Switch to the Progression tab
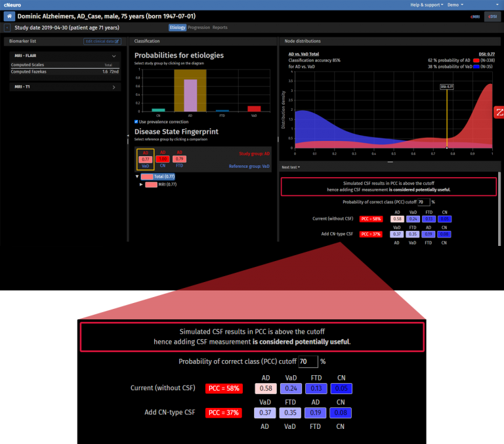504x444 pixels. coord(199,28)
